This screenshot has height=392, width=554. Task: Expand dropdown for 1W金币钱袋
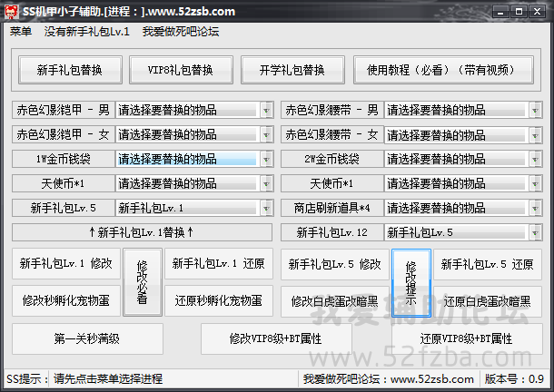pos(266,159)
